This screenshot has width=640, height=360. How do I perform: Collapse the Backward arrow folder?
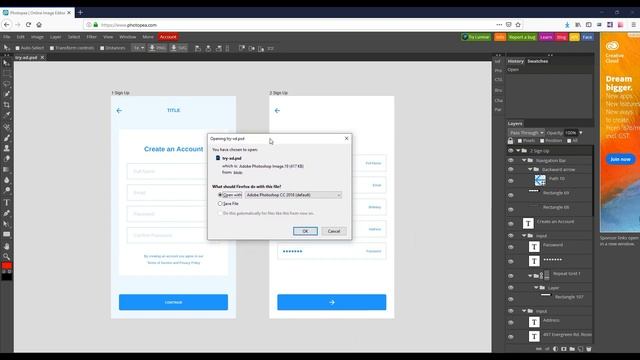pyautogui.click(x=530, y=169)
